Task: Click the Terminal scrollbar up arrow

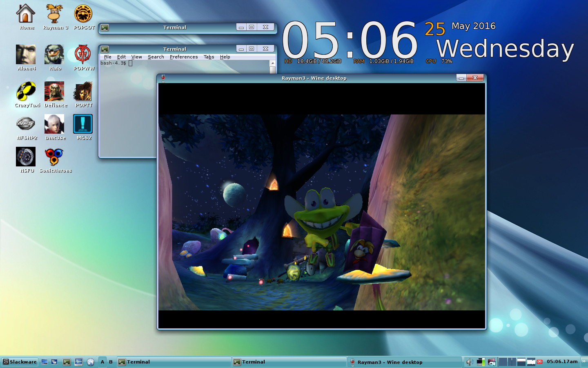Action: (x=273, y=63)
